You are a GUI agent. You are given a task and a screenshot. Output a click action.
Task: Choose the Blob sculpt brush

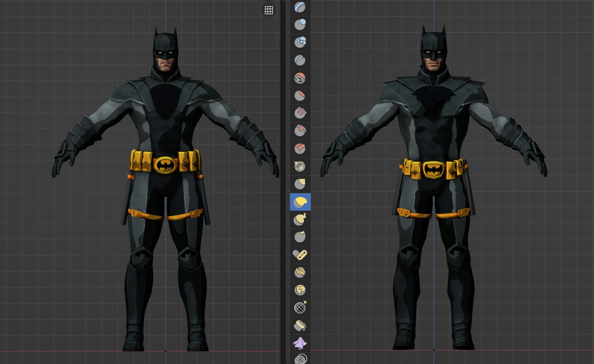pyautogui.click(x=300, y=43)
